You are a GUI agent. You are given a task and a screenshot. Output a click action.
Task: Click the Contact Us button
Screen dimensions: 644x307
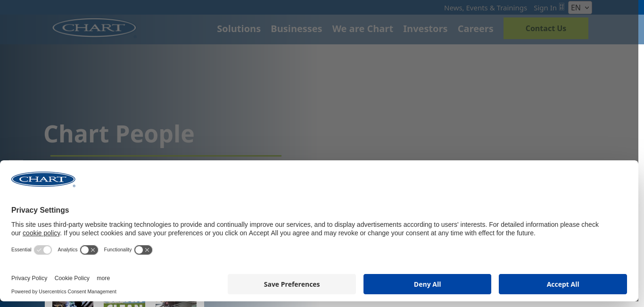(x=546, y=28)
